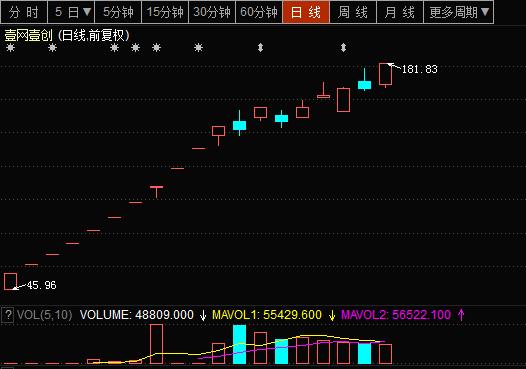
Task: Expand the 更多周期 dropdown
Action: click(x=459, y=12)
